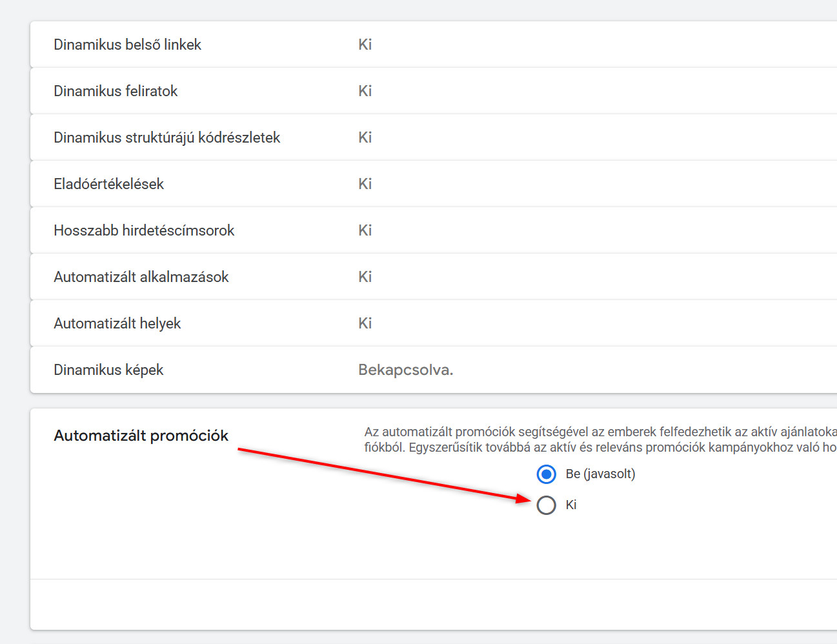This screenshot has width=837, height=644.
Task: Click the "Ki" value for Dinamikus feliratok
Action: coord(365,91)
